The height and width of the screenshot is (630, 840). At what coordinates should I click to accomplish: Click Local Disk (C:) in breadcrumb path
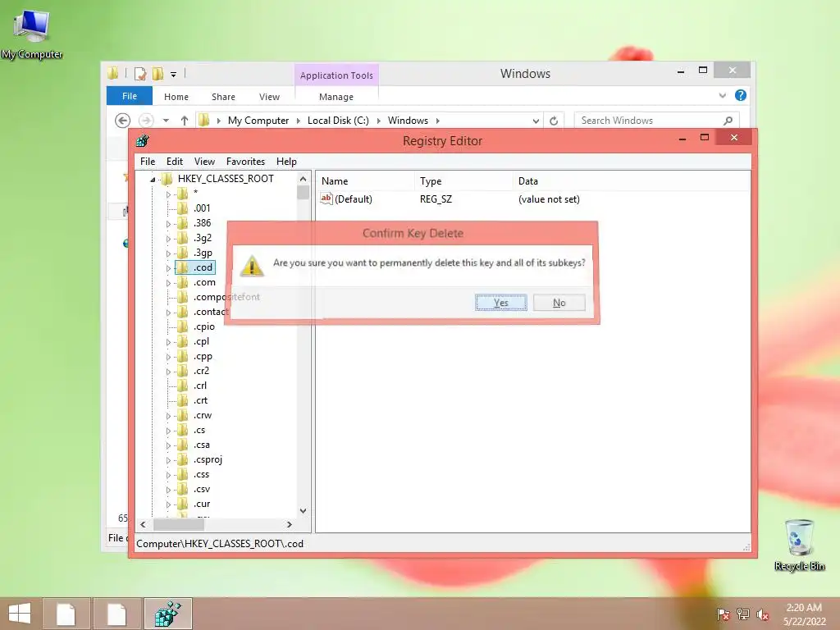point(338,121)
